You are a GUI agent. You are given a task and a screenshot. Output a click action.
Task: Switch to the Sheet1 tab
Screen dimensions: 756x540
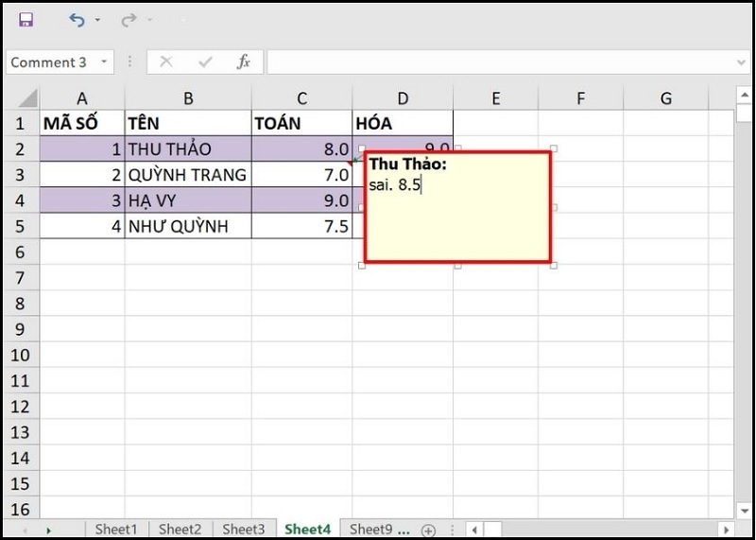point(116,530)
